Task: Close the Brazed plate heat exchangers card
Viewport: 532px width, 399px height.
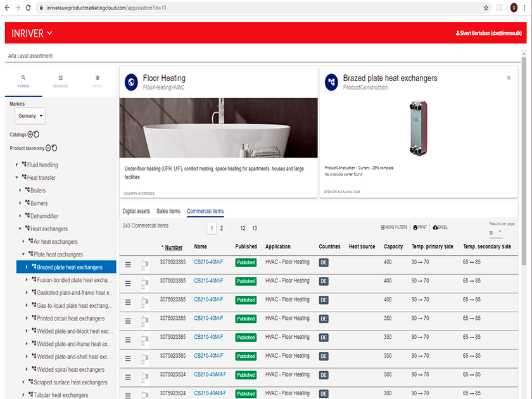Action: [x=509, y=78]
